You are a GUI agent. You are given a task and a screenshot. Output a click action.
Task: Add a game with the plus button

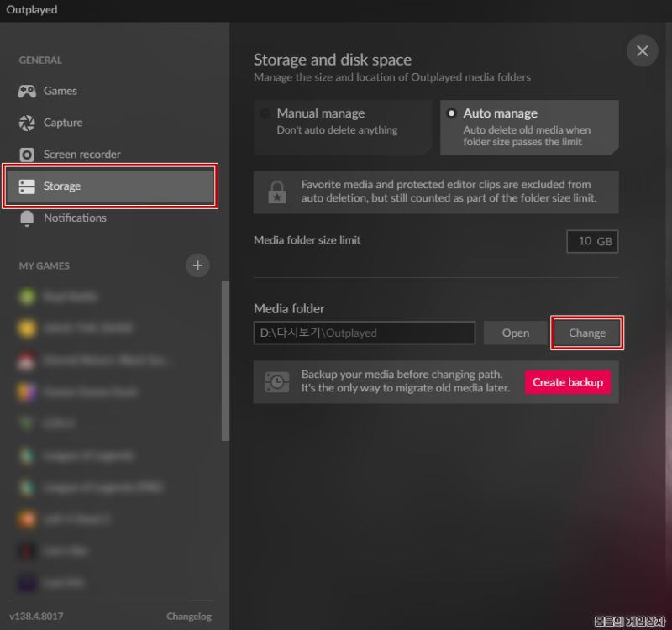point(197,265)
